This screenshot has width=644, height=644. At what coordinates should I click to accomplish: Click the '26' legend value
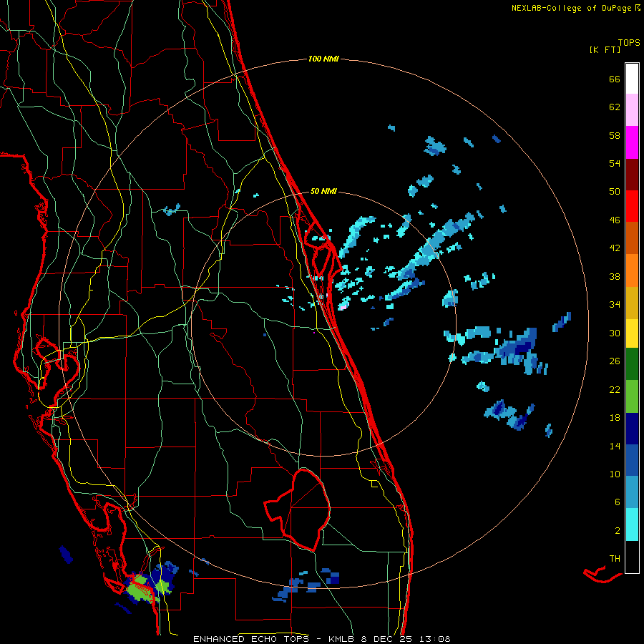tap(615, 361)
